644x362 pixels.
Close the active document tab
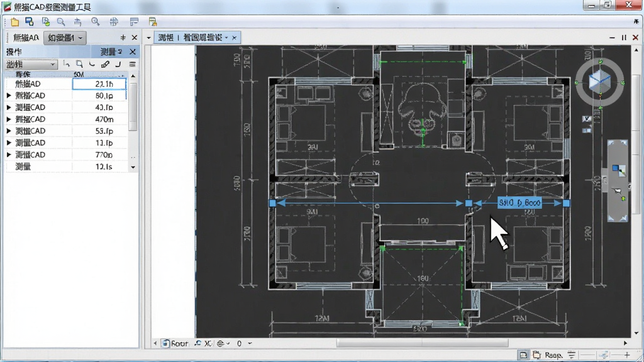(x=234, y=38)
